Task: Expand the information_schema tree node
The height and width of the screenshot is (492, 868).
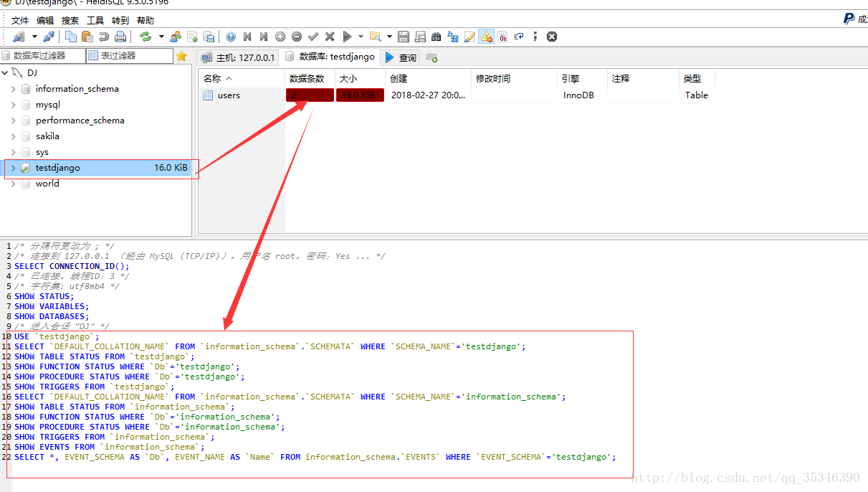Action: (x=13, y=89)
